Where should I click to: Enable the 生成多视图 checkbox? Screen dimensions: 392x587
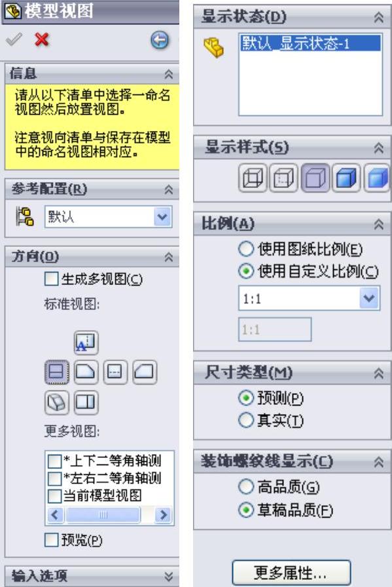[x=51, y=279]
